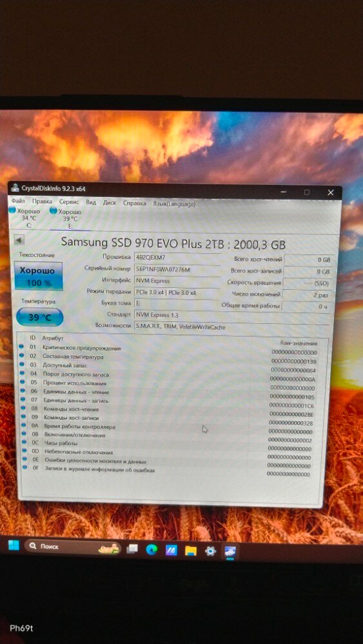363x644 pixels.
Task: Open the Windows Start menu
Action: pos(14,546)
